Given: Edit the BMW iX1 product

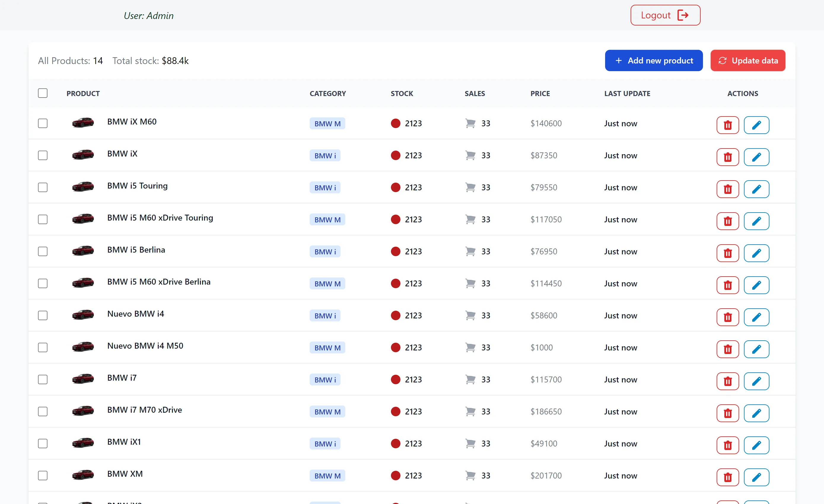Looking at the screenshot, I should 756,446.
